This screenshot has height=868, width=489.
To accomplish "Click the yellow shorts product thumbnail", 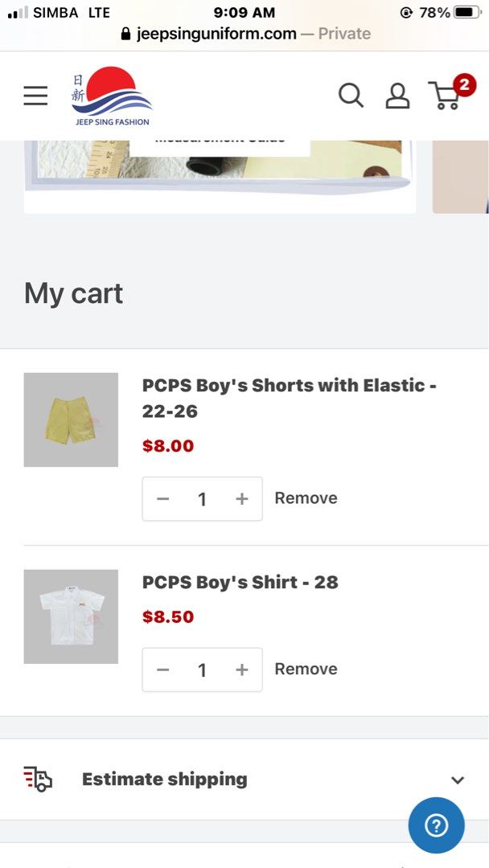I will click(x=71, y=419).
